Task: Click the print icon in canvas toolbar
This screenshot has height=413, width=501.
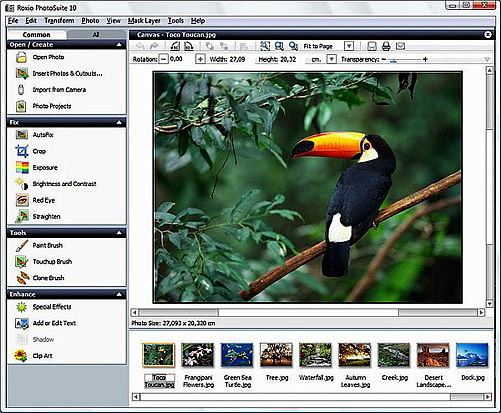Action: (386, 46)
